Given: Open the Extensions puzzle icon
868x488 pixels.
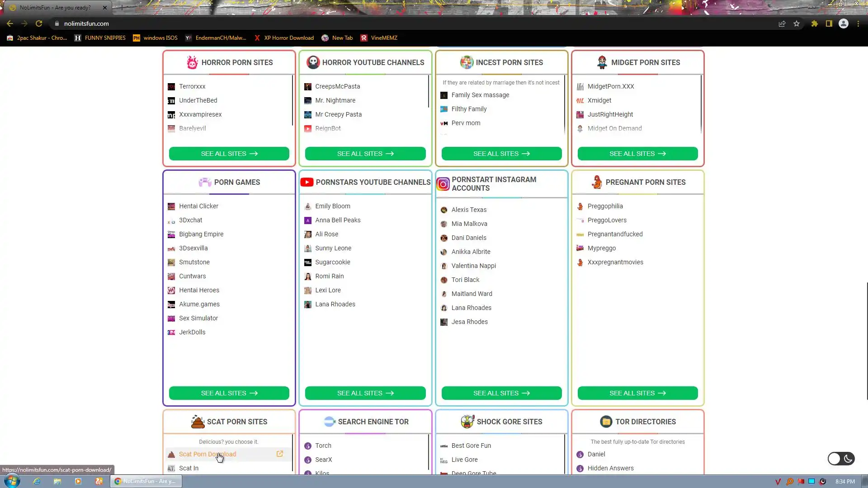Looking at the screenshot, I should 814,23.
